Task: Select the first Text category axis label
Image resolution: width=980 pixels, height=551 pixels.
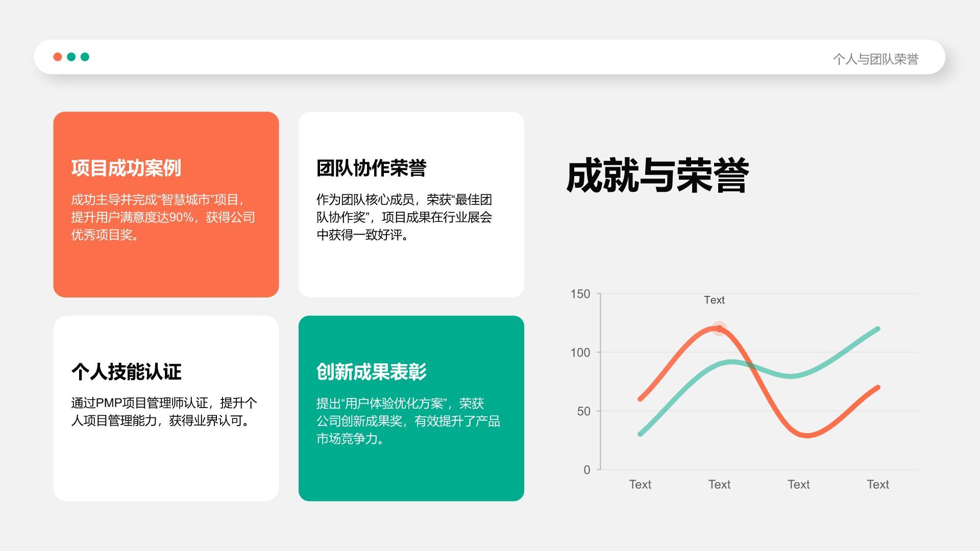Action: coord(640,484)
